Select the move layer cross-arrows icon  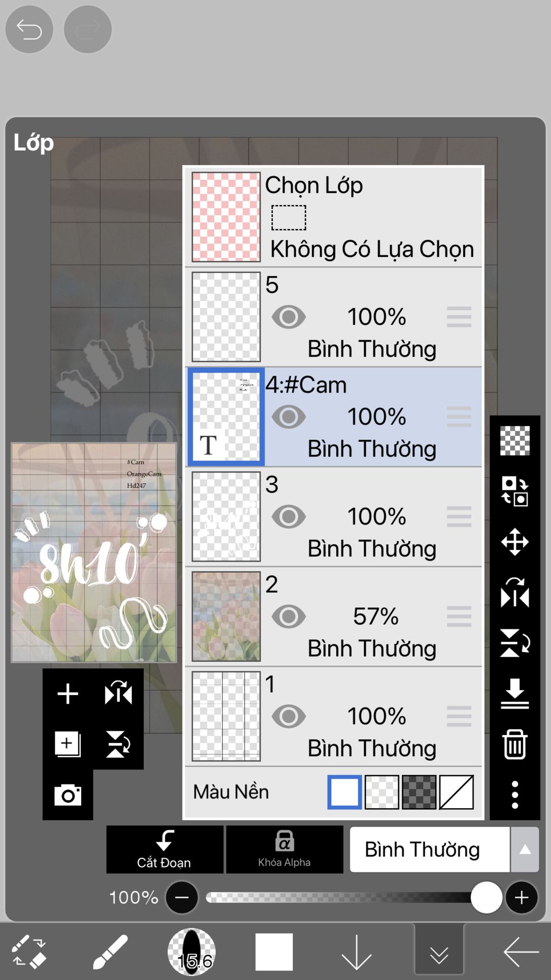(515, 541)
